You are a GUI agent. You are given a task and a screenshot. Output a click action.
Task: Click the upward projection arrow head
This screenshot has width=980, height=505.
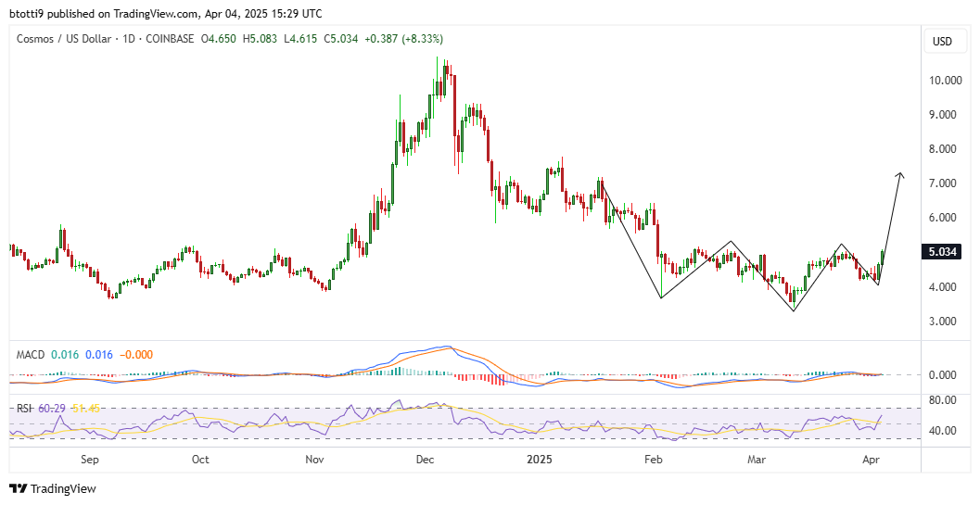click(900, 176)
